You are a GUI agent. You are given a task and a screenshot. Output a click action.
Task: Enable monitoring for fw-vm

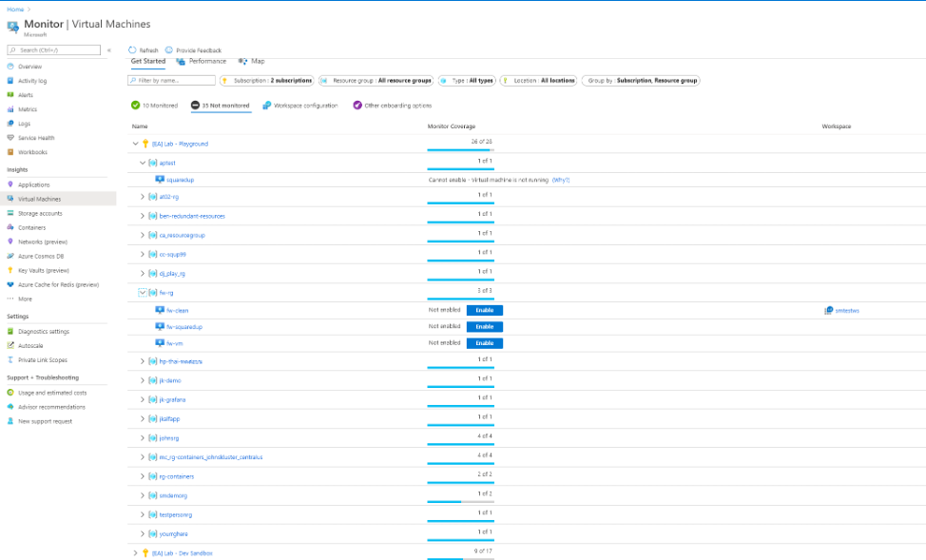tap(484, 343)
